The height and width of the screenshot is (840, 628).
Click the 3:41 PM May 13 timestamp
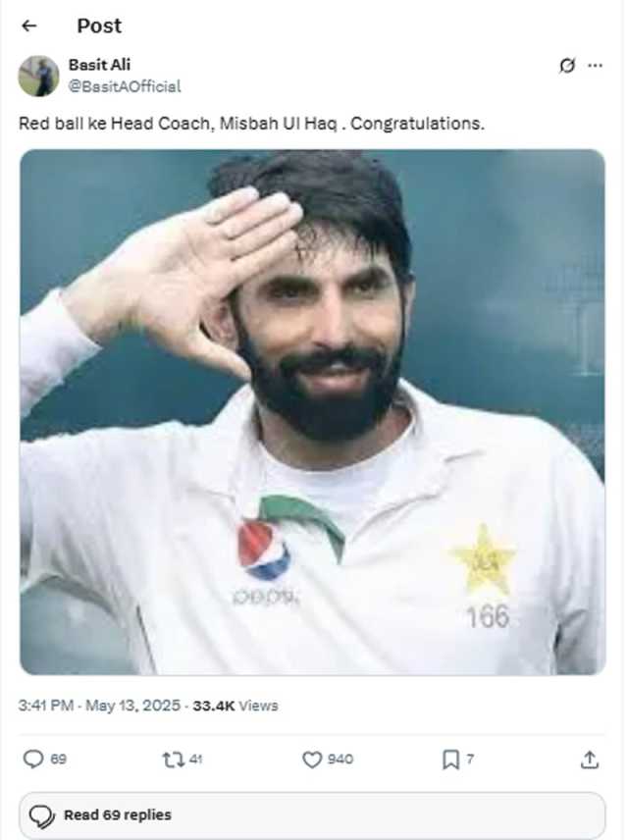[99, 705]
